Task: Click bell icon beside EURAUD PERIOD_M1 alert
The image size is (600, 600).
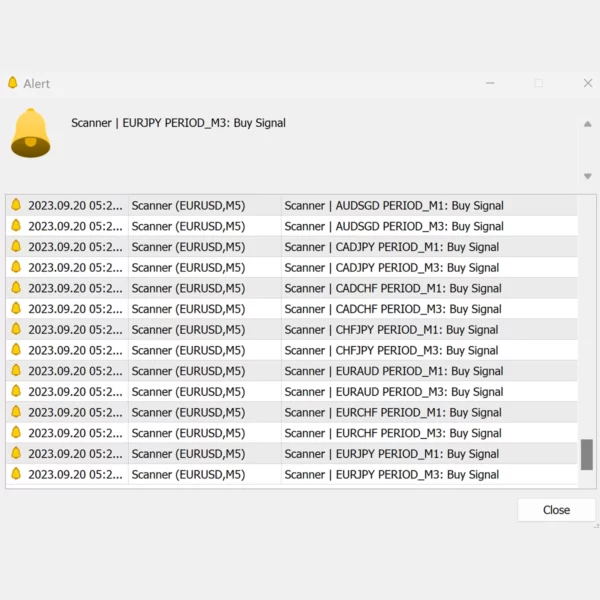Action: point(16,371)
